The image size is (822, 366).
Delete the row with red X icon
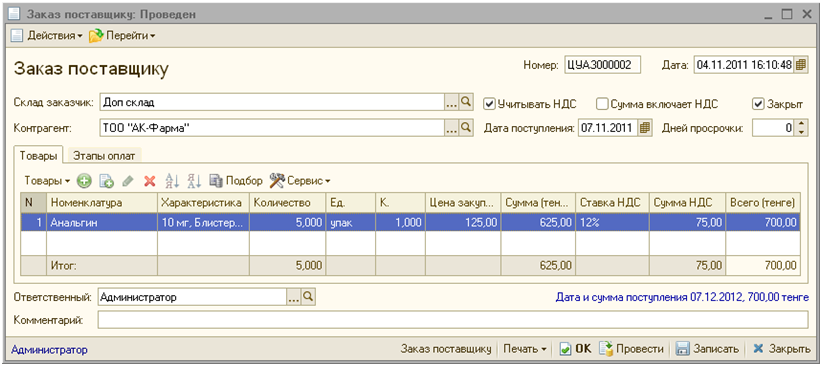click(x=150, y=181)
